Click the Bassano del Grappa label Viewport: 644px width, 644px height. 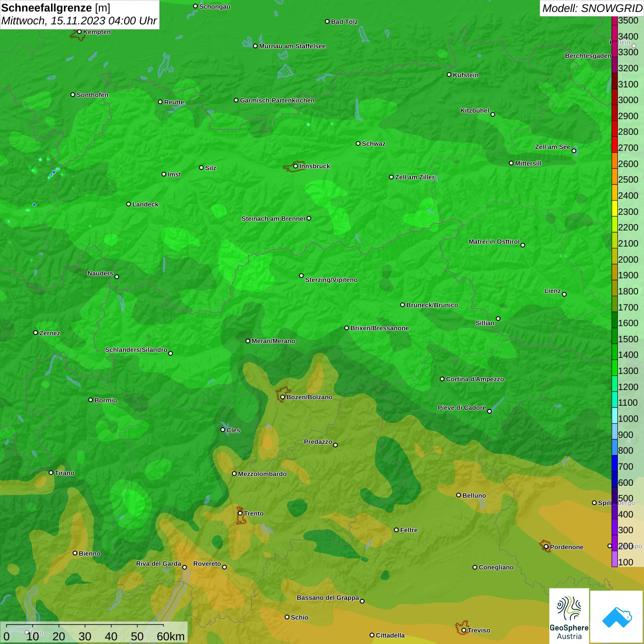click(x=328, y=598)
